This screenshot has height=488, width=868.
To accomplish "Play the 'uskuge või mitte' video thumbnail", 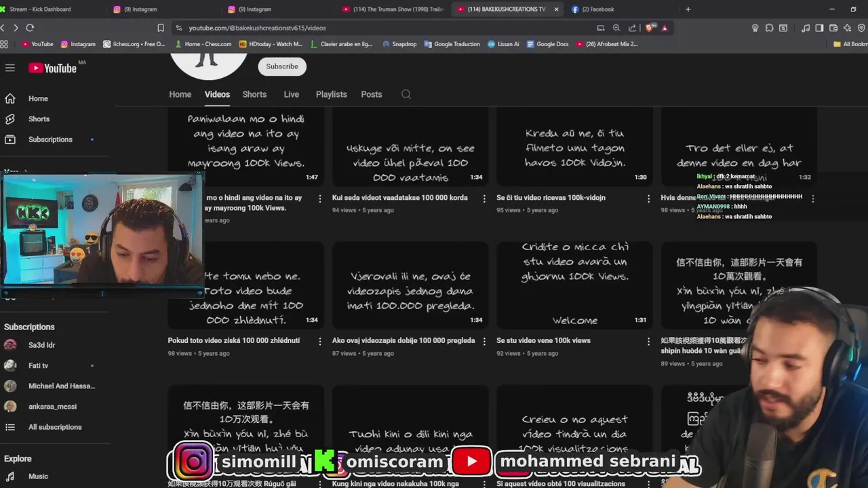I will 410,146.
